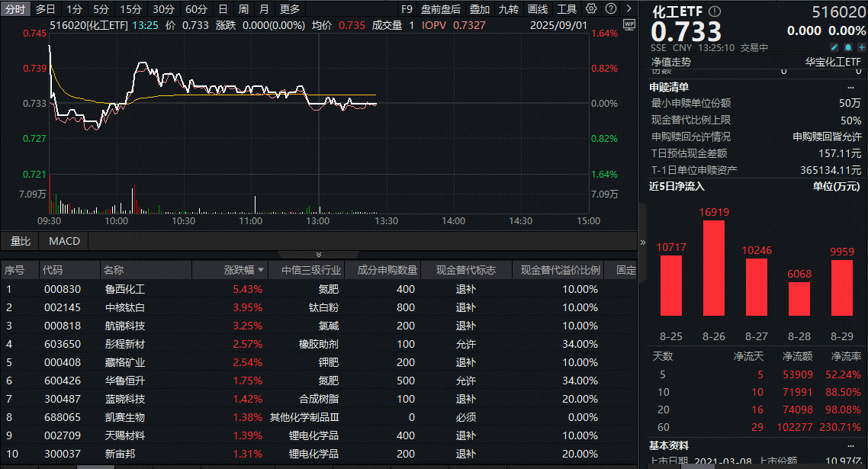868x469 pixels.
Task: Click the info icon beside 化工ETF
Action: [715, 11]
